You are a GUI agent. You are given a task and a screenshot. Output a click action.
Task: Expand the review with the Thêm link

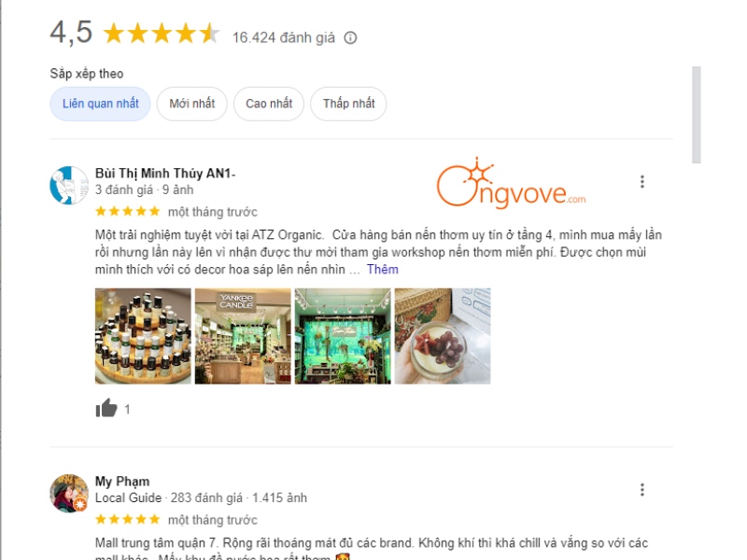[383, 270]
